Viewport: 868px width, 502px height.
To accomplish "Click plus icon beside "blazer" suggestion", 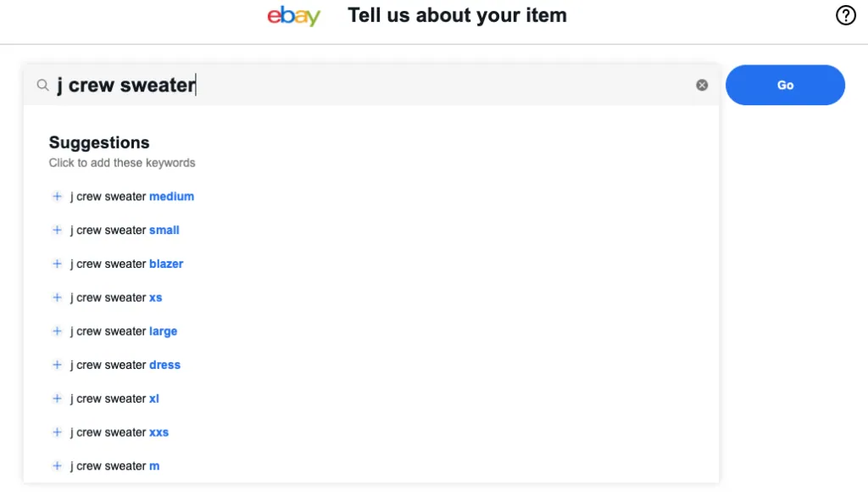I will pyautogui.click(x=58, y=264).
